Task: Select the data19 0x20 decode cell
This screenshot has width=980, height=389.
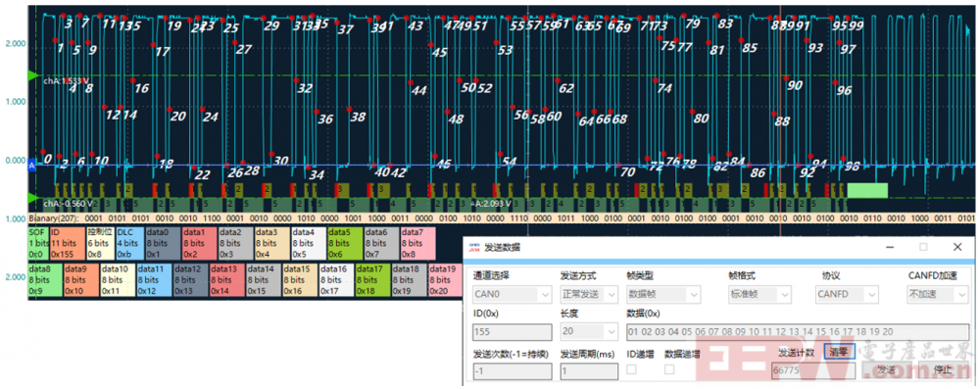Action: 446,280
